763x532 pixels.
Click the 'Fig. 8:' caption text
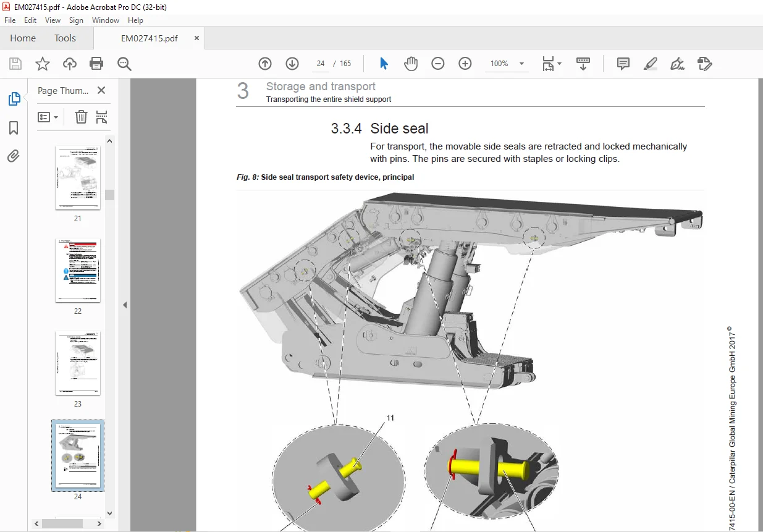point(248,177)
